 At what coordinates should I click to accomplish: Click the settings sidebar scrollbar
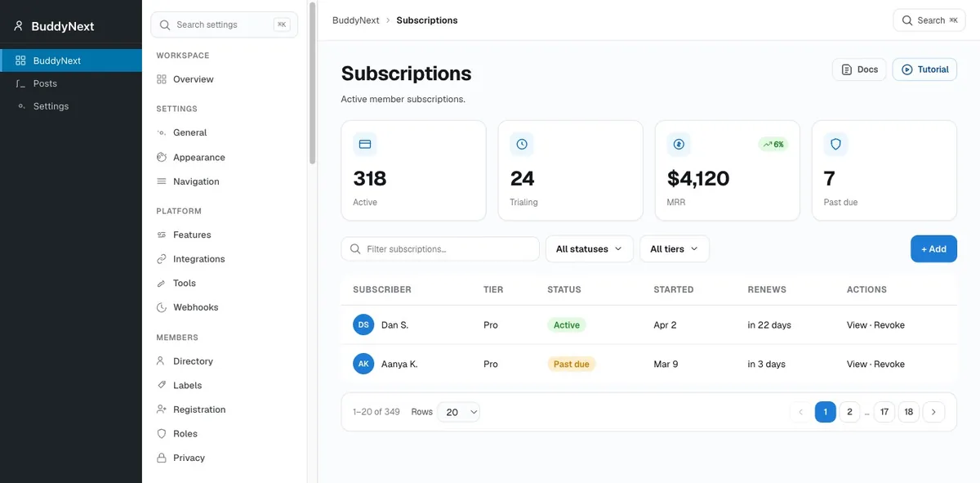[x=312, y=82]
